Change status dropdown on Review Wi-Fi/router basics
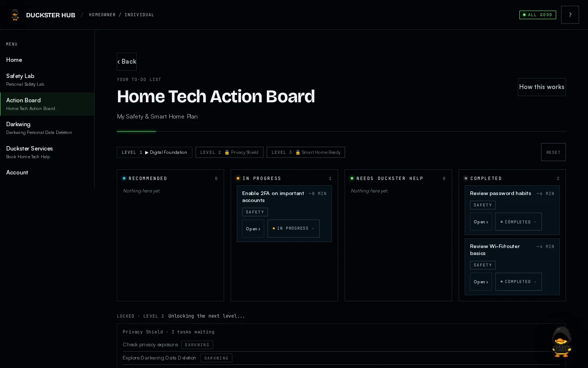This screenshot has width=588, height=368. 519,282
